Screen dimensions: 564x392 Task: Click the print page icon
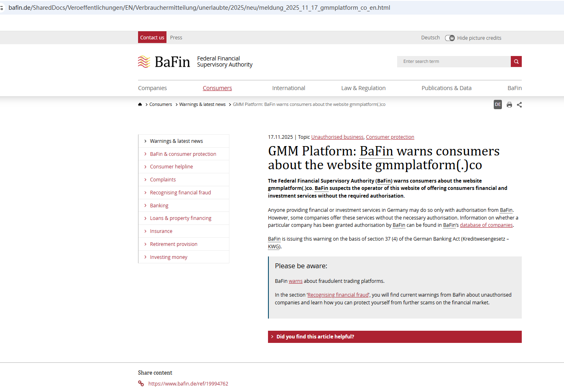click(509, 105)
